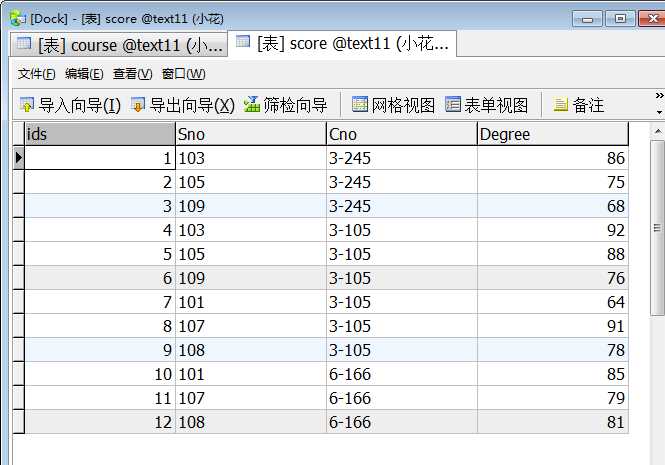Click the Navicat app icon in title bar
This screenshot has height=465, width=665.
coord(17,19)
